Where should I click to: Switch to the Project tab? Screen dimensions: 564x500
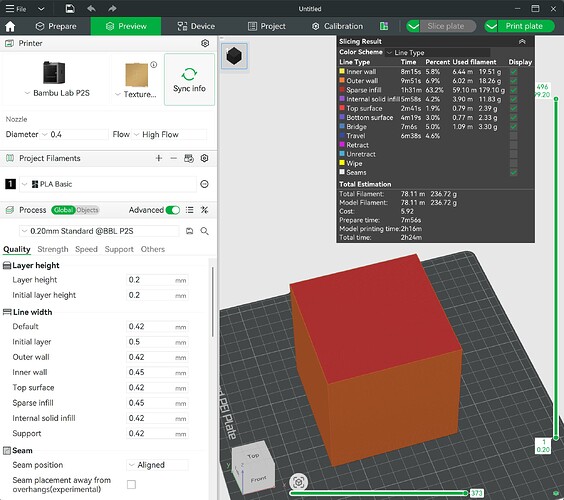(x=267, y=26)
